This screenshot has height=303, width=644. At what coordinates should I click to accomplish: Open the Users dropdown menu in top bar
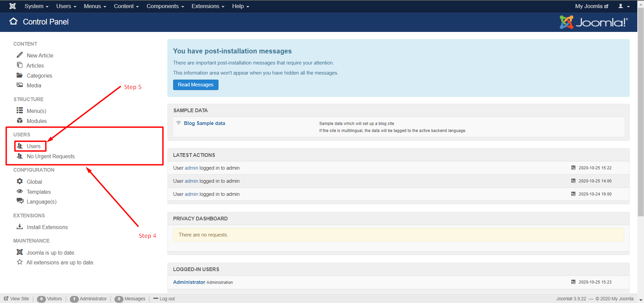pyautogui.click(x=66, y=6)
